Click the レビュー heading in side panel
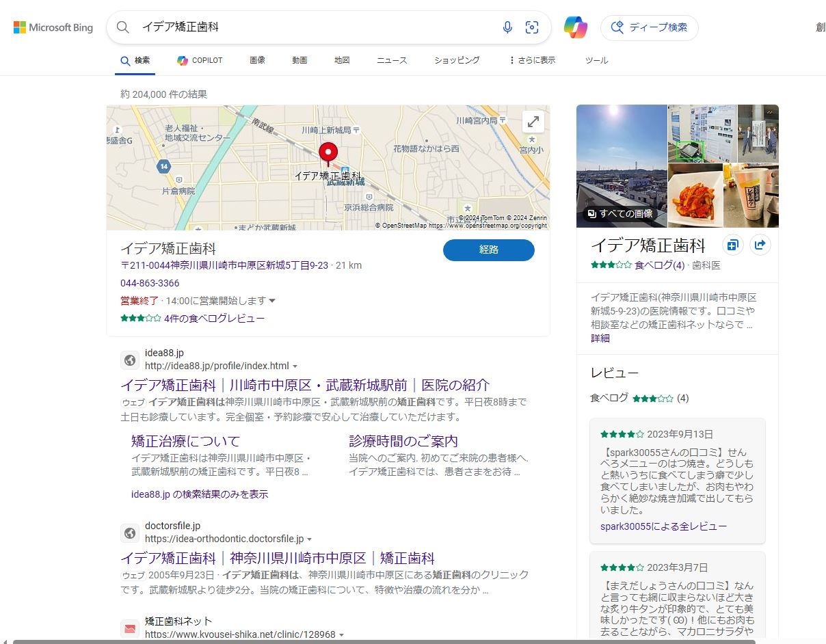 click(615, 373)
